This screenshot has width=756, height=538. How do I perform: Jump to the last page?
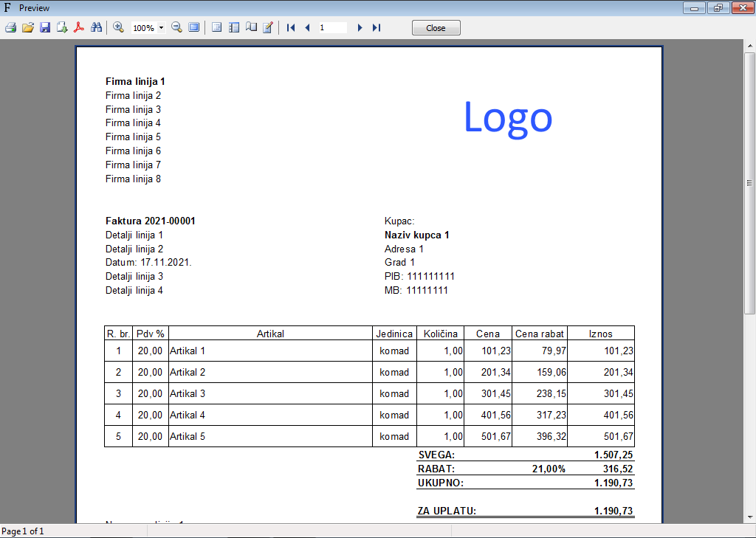point(377,27)
